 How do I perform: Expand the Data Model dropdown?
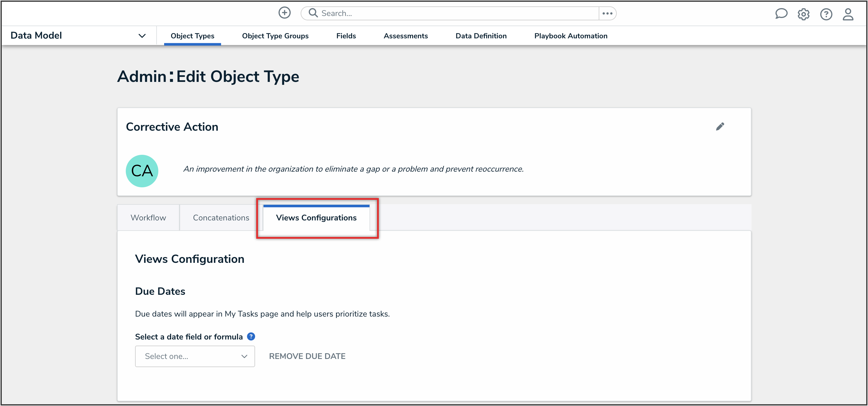pyautogui.click(x=142, y=36)
